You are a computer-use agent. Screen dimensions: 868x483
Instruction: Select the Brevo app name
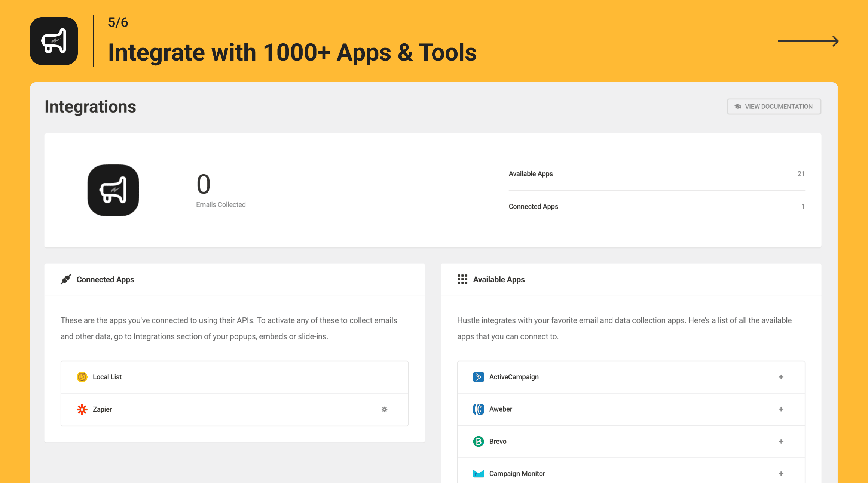(x=498, y=441)
